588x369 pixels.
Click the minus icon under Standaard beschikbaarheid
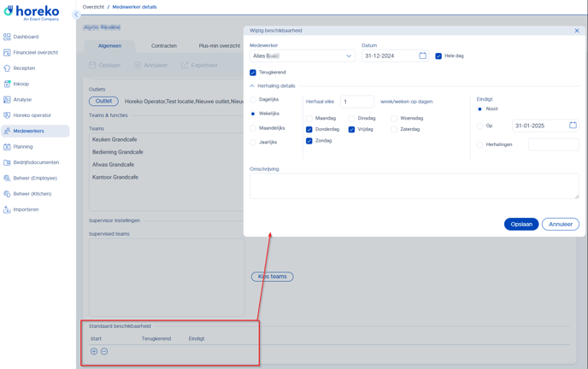click(x=104, y=351)
